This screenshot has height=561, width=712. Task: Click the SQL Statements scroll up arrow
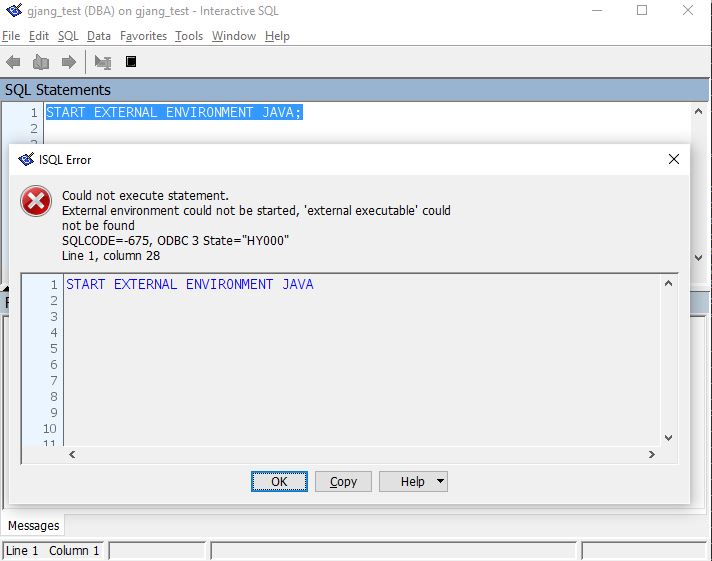click(x=698, y=111)
